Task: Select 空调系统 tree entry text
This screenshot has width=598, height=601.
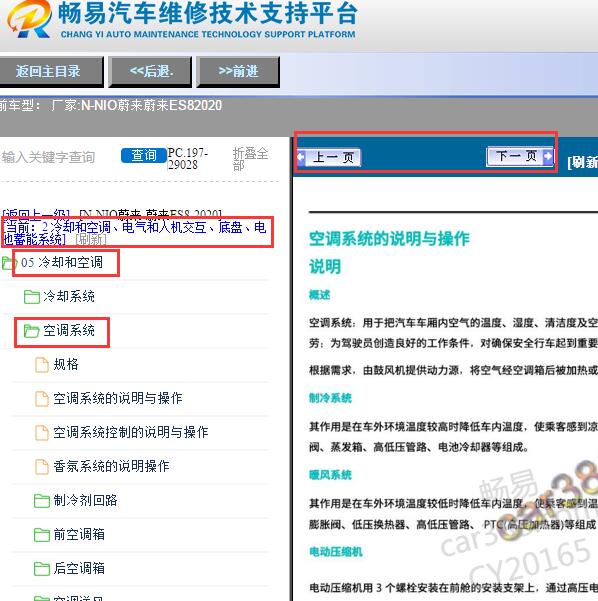Action: click(x=69, y=330)
